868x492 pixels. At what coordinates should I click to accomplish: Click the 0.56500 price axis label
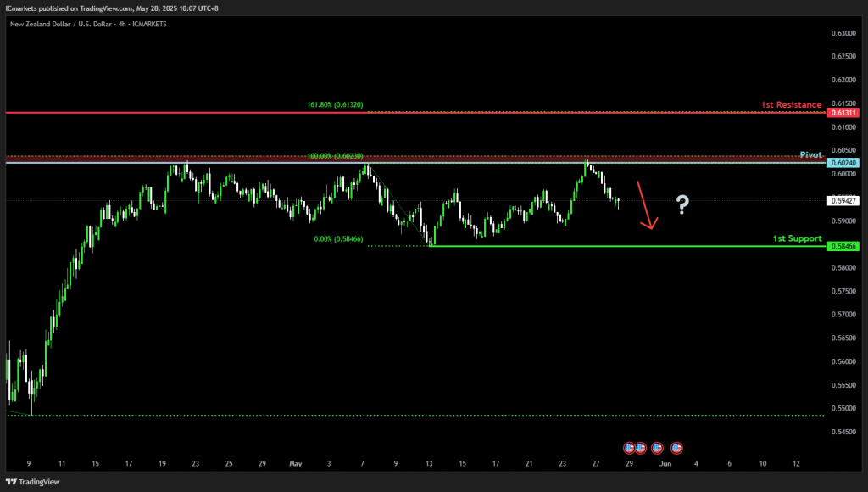[843, 338]
